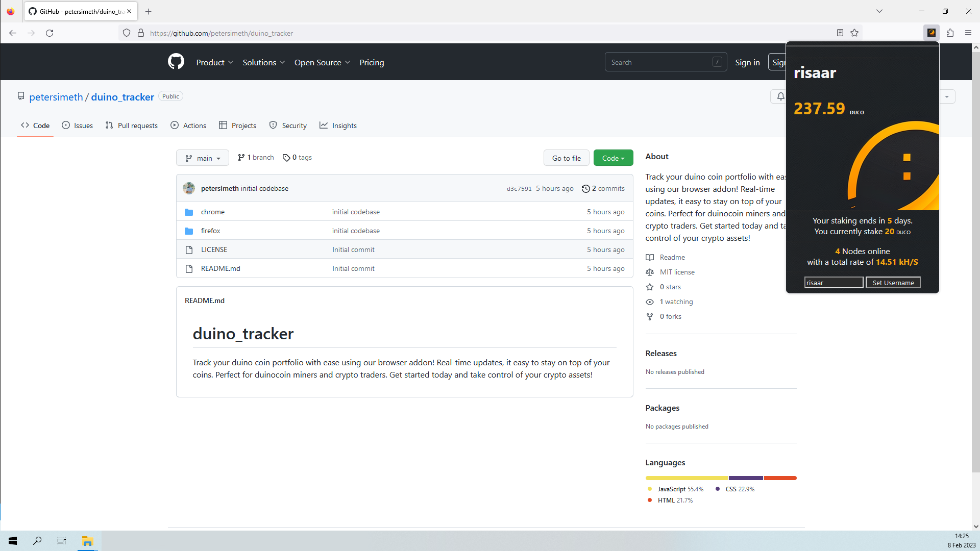Expand the main branch dropdown
This screenshot has width=980, height=551.
tap(203, 158)
